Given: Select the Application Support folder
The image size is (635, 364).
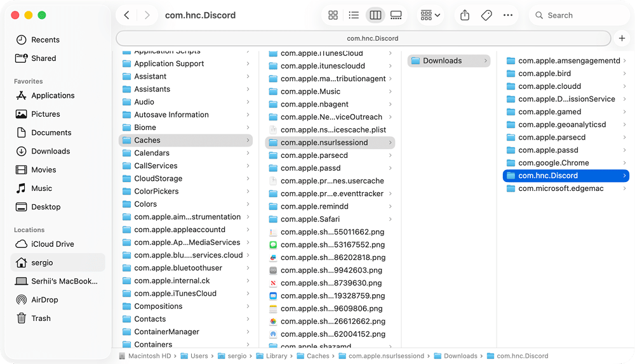Looking at the screenshot, I should click(186, 63).
